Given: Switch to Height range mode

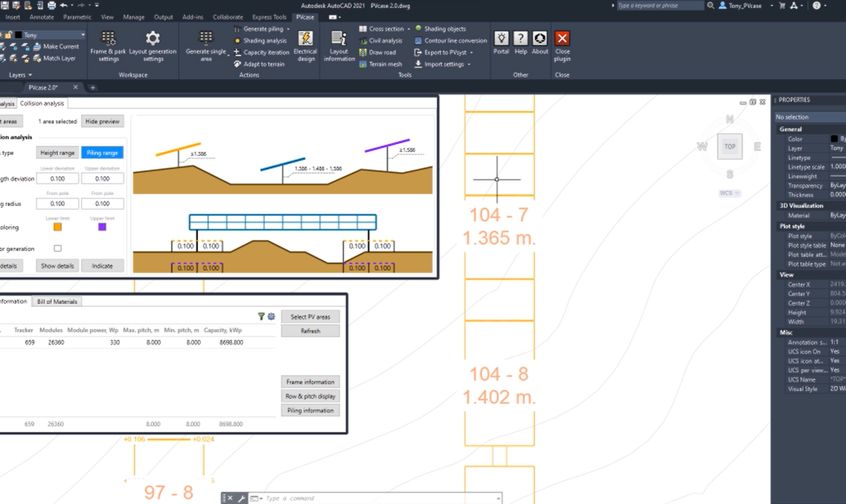Looking at the screenshot, I should 57,152.
